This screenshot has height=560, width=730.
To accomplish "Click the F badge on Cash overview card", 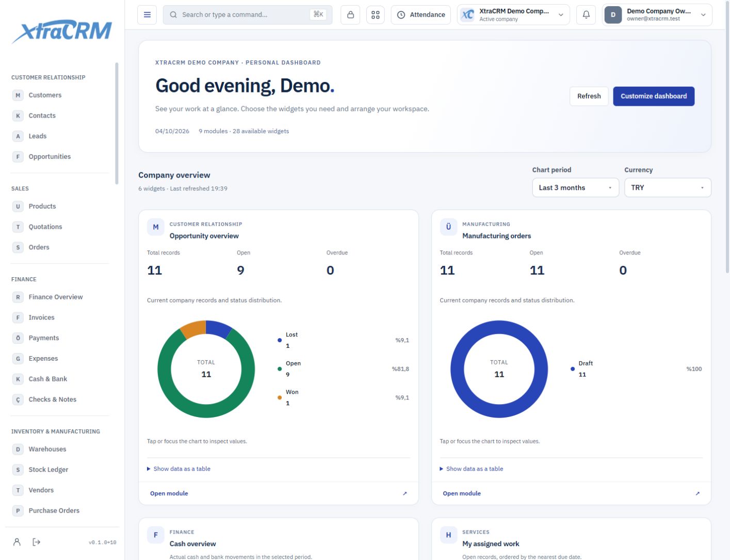I will click(156, 535).
